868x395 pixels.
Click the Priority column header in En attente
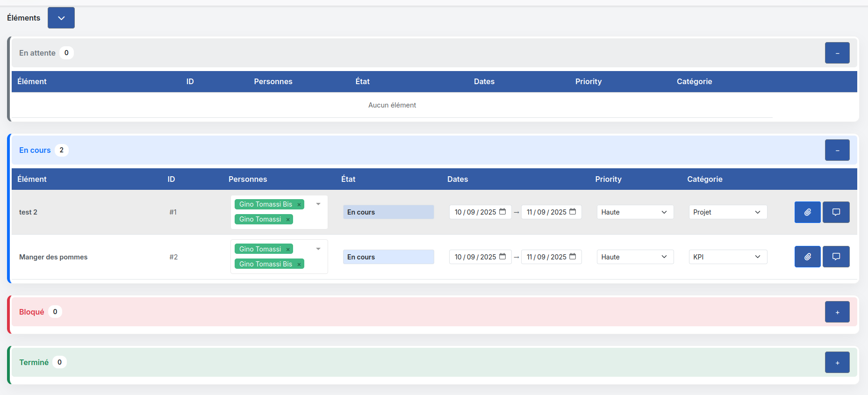coord(588,81)
